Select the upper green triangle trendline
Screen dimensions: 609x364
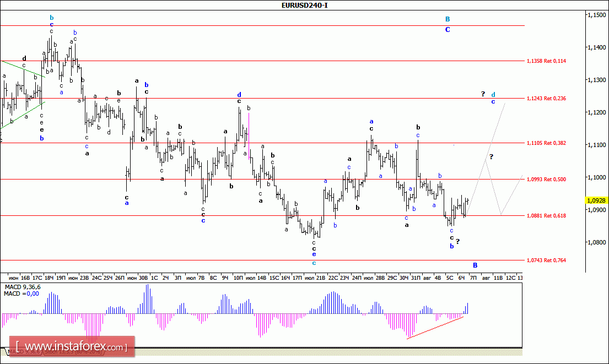pyautogui.click(x=23, y=69)
